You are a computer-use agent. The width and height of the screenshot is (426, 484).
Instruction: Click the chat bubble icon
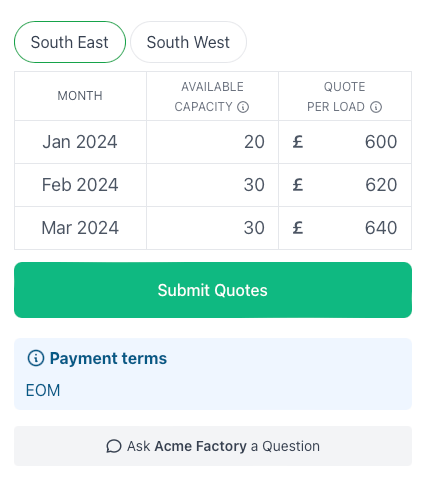114,446
